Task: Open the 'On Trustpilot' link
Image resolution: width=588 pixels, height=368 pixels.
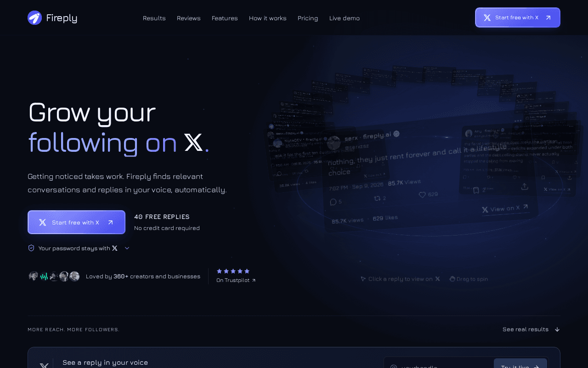Action: pyautogui.click(x=236, y=280)
